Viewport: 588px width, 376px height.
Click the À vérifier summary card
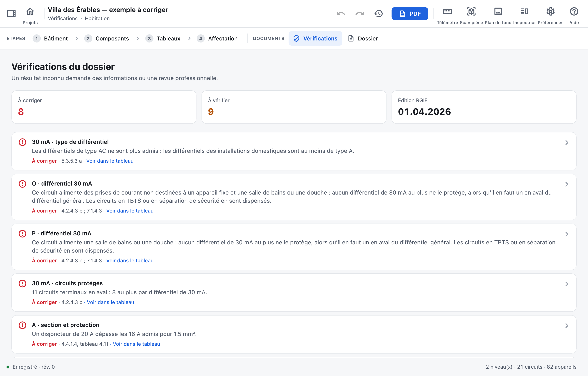[294, 107]
